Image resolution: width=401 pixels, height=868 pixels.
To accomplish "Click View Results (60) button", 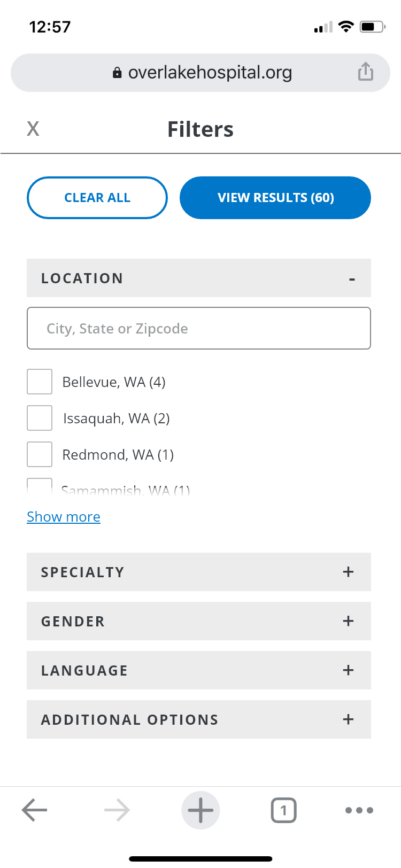I will (x=275, y=198).
